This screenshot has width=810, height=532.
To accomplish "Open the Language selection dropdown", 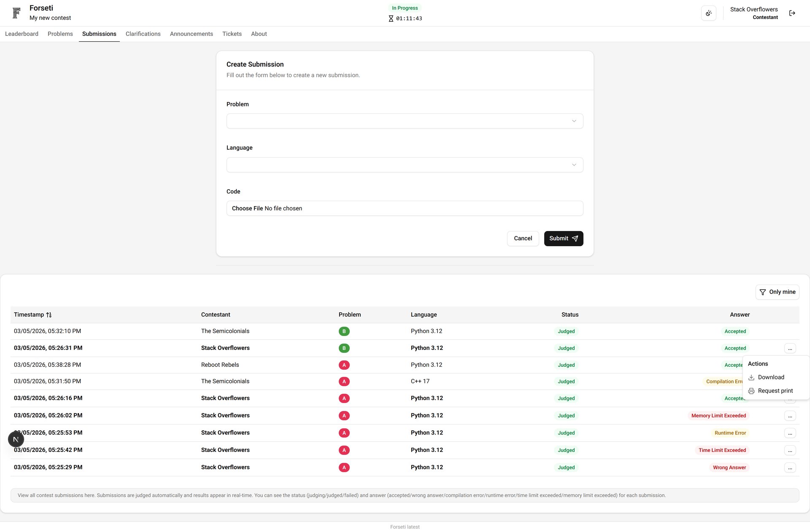I will pos(405,165).
